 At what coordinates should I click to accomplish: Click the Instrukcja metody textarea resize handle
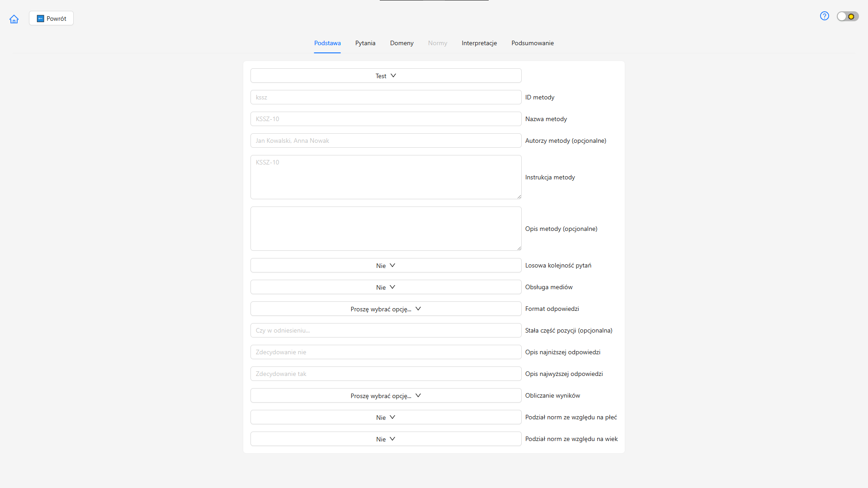click(519, 197)
